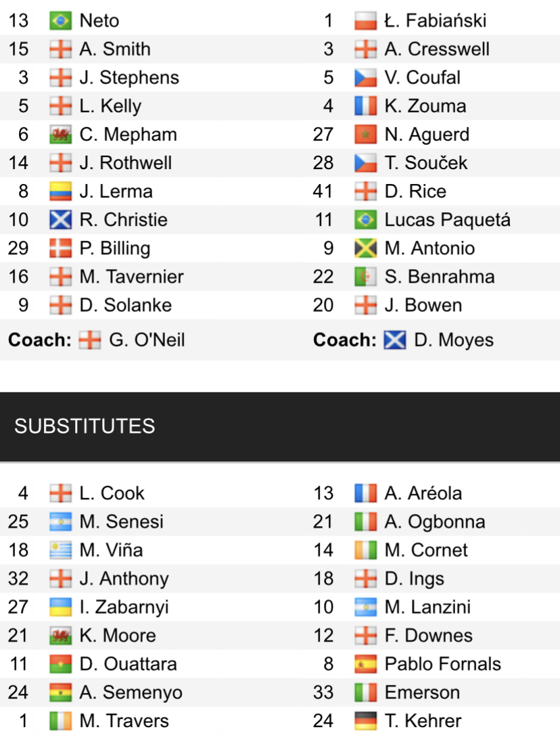Open coach G. O'Neil's profile
Screen dimensions: 560x744
point(146,340)
